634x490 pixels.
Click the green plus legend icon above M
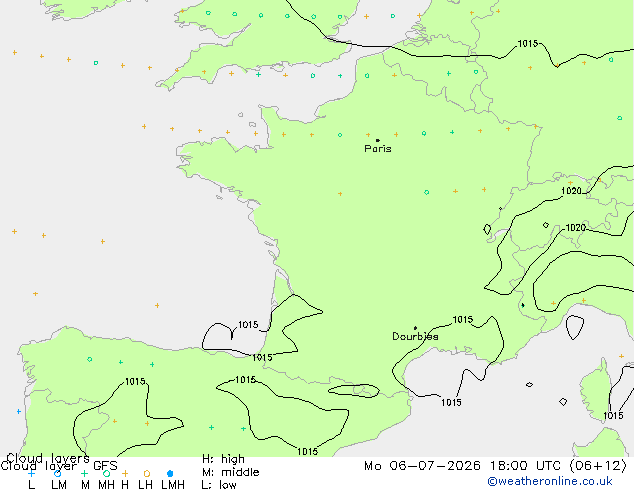(x=84, y=473)
